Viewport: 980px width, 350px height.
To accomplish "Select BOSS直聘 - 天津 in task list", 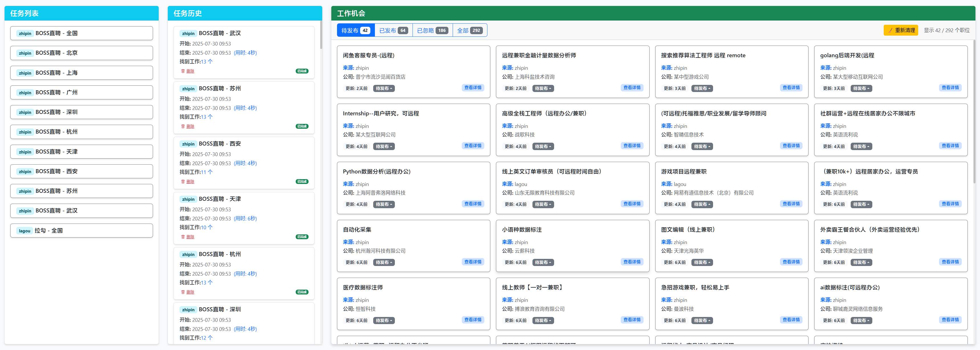I will 81,152.
